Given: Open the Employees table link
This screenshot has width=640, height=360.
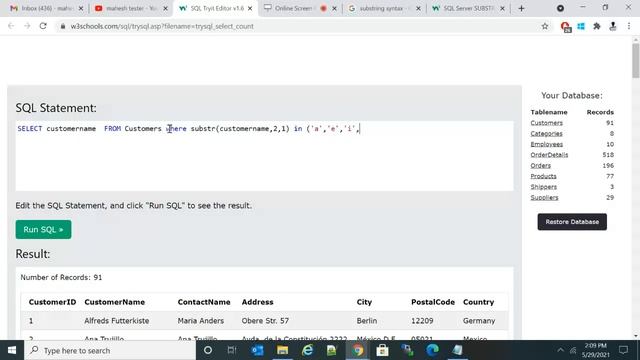Looking at the screenshot, I should tap(547, 144).
